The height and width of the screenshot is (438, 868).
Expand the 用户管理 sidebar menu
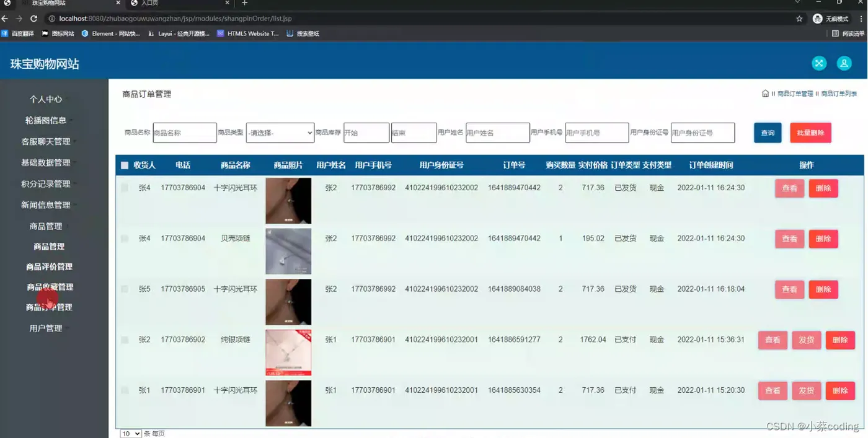[46, 328]
